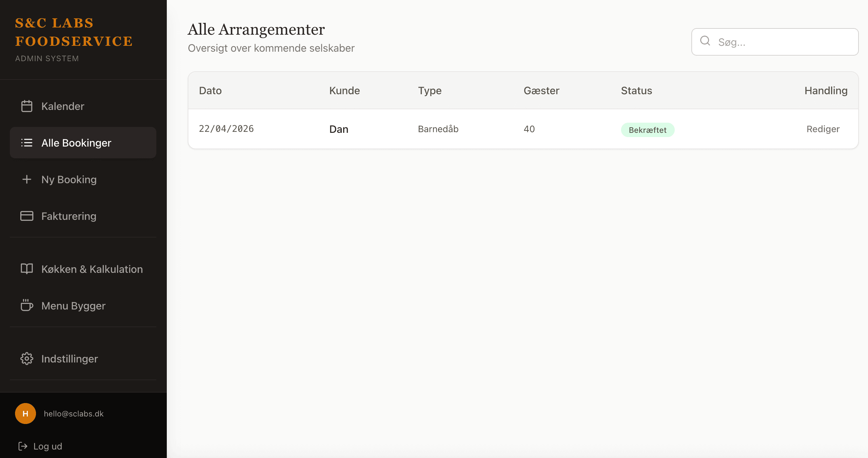Click the ADMIN SYSTEM label
Viewport: 868px width, 458px height.
click(47, 58)
